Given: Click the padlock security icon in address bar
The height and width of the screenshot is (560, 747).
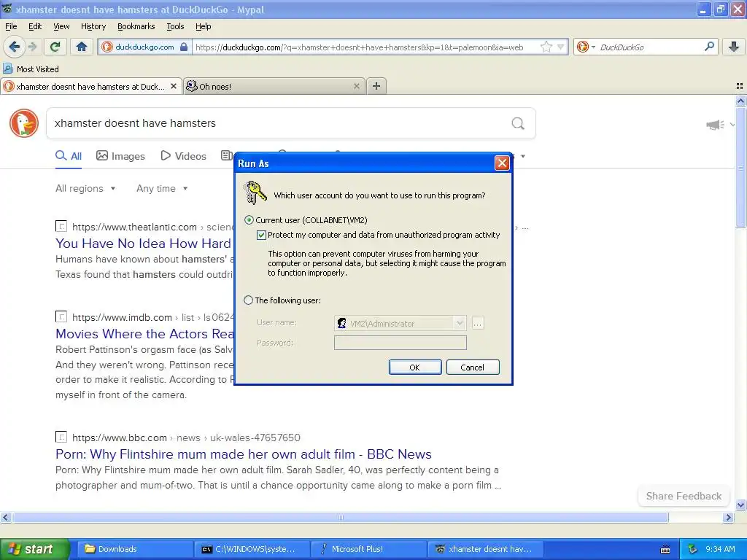Looking at the screenshot, I should tap(184, 47).
